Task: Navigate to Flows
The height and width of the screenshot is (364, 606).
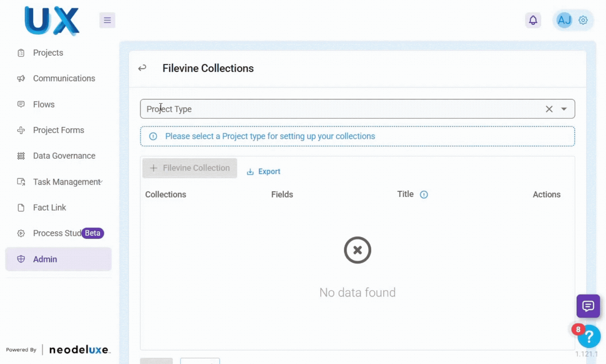Action: point(44,104)
